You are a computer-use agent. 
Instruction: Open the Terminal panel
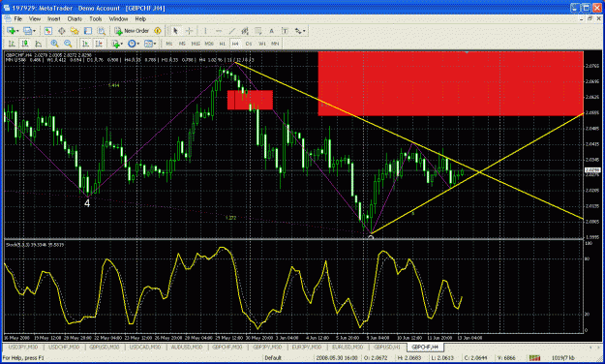pos(88,31)
